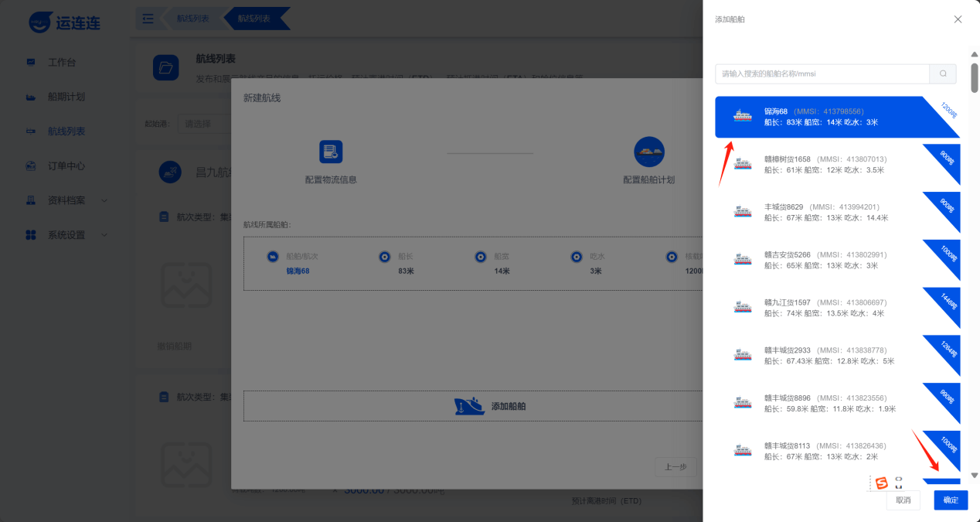Click the 确定 confirm button
The image size is (980, 522).
(x=951, y=500)
